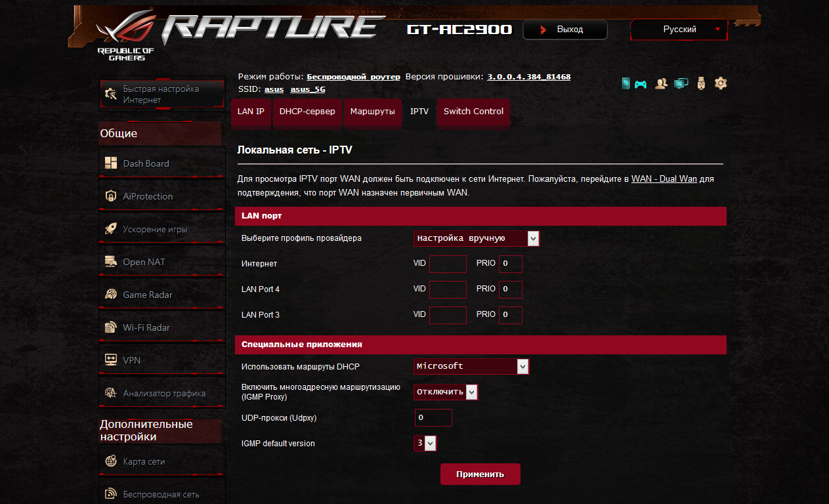Click the LAN Port 3 VID field
Viewport: 829px width, 504px height.
coord(448,315)
